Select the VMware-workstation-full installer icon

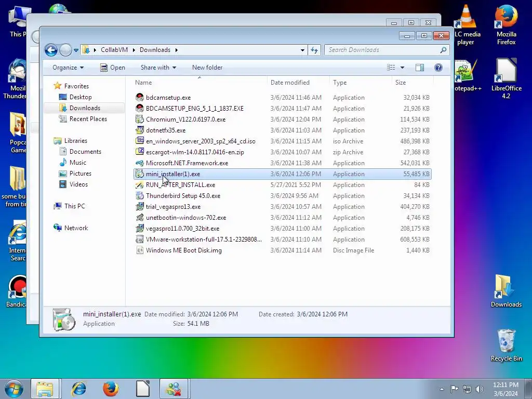tap(139, 239)
